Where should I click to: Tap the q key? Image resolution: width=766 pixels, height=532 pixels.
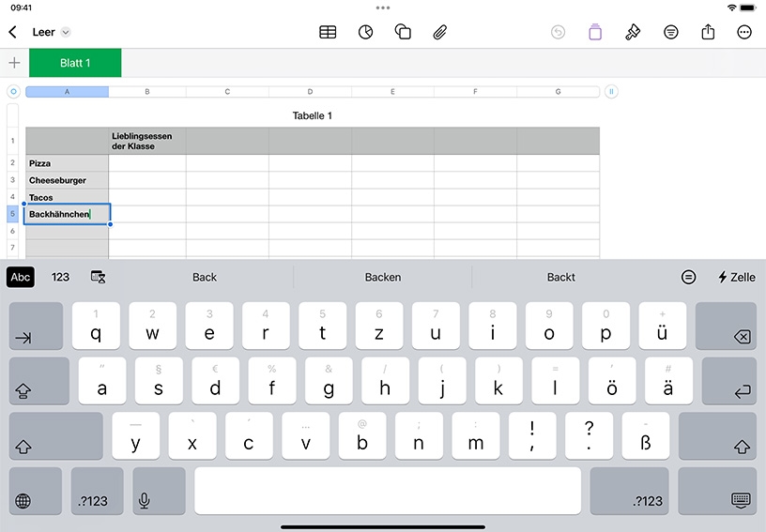coord(96,326)
